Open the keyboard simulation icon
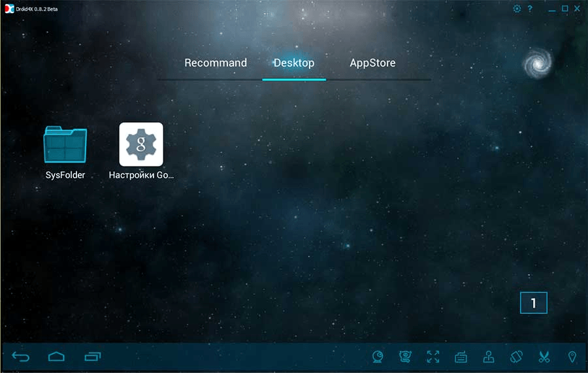Screen dimensions: 588x373 coord(461,357)
